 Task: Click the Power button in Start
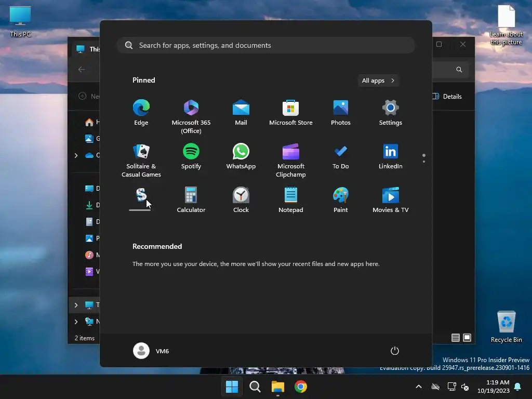(395, 351)
